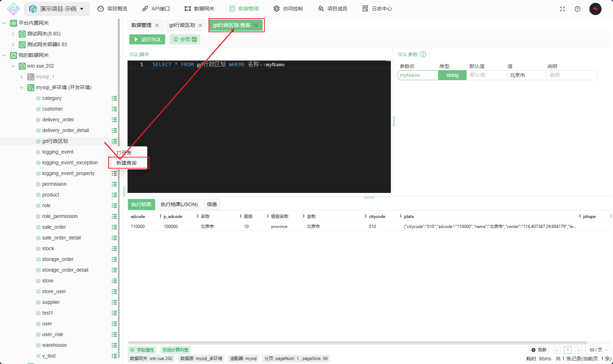
Task: Select 新建查询 from context menu
Action: coord(126,163)
